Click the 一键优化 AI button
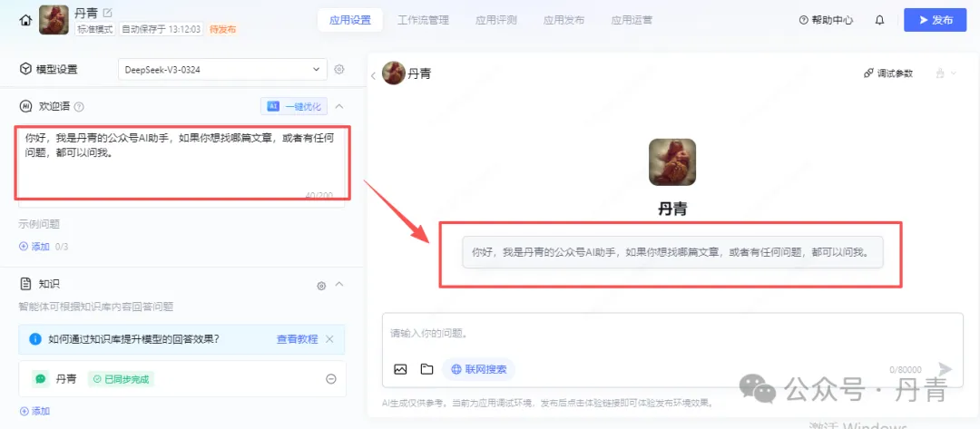Viewport: 980px width, 429px height. click(294, 106)
